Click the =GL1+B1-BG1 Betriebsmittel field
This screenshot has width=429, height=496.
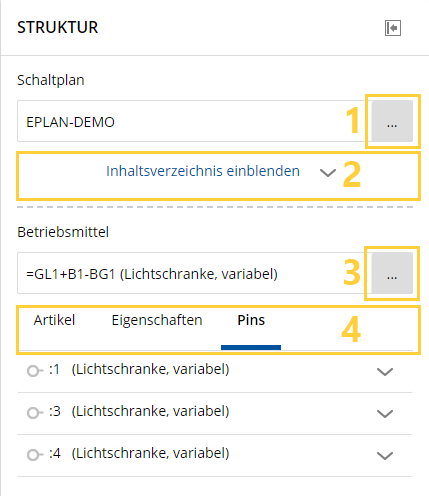[194, 273]
